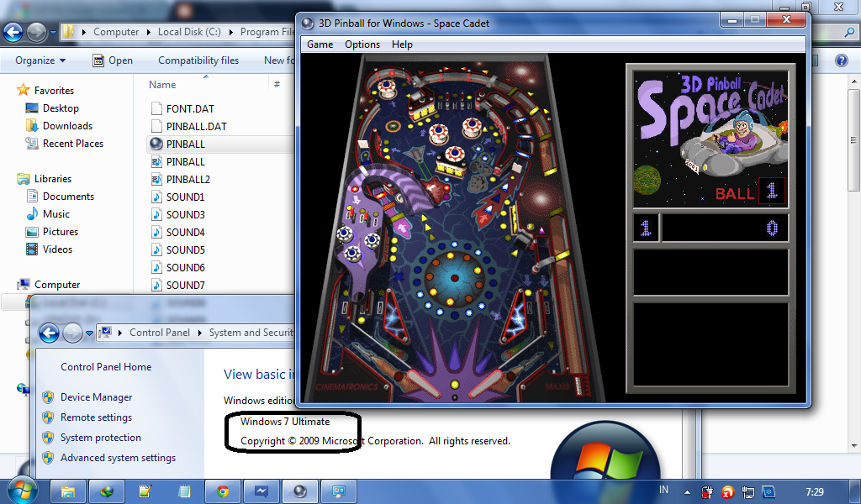Click the Explorer scrollbar up arrow
This screenshot has height=504, width=861.
tap(854, 81)
